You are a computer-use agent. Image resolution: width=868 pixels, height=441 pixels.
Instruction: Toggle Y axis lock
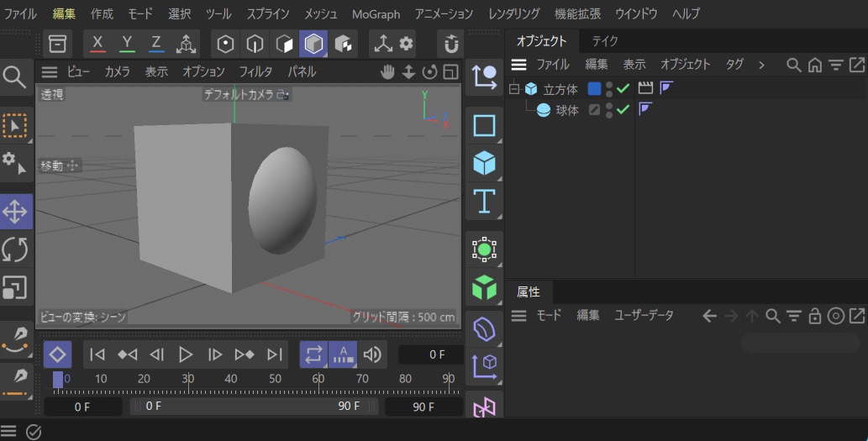point(127,43)
